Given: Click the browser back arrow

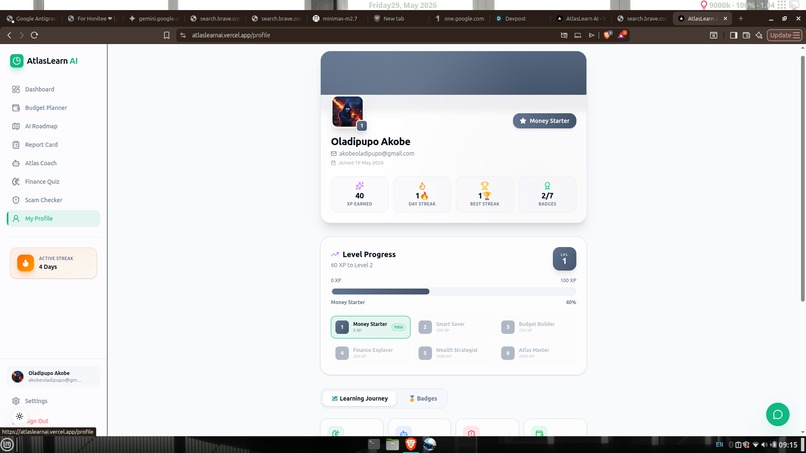Looking at the screenshot, I should (x=9, y=35).
